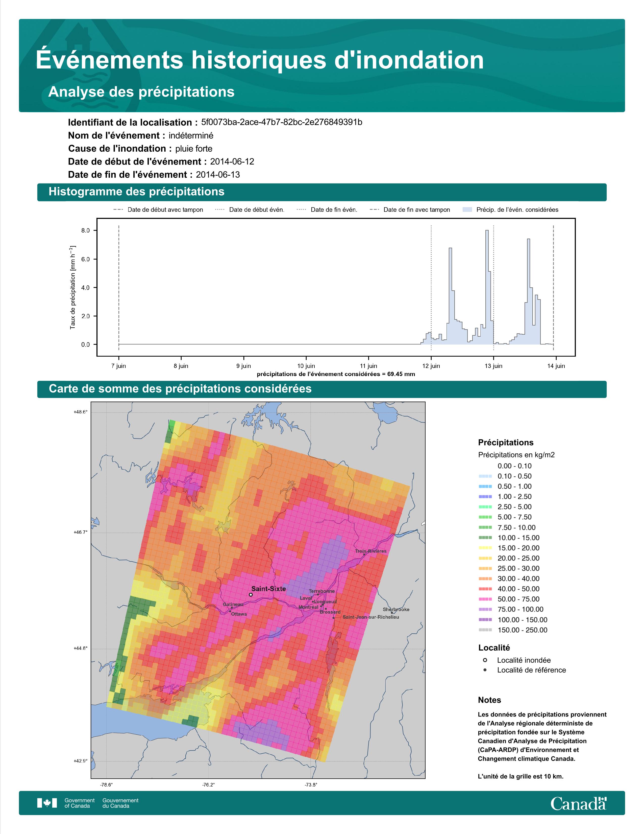Click the flood cause value pluie forte
Viewport: 644px width, 834px height.
click(x=194, y=149)
